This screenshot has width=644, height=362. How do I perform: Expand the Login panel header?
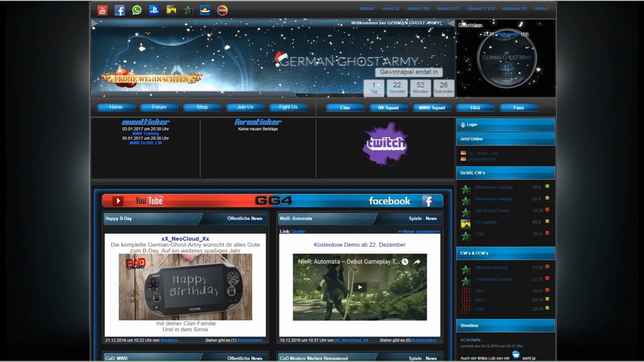pos(505,125)
